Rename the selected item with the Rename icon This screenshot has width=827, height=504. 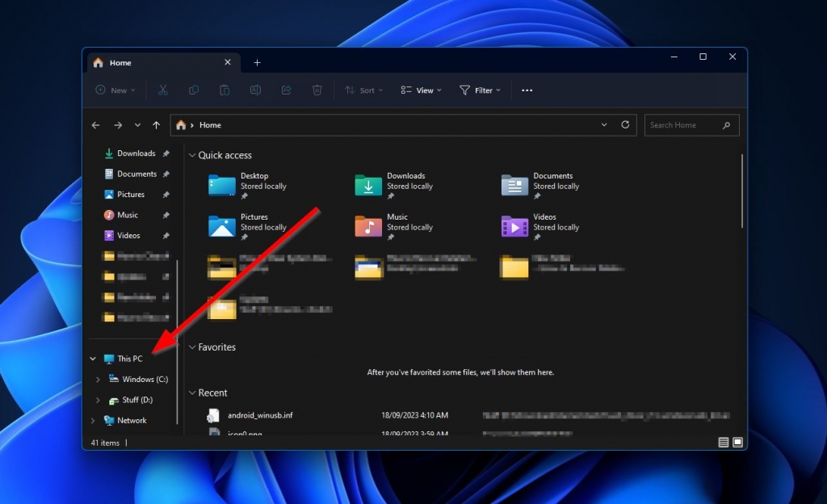(x=255, y=90)
